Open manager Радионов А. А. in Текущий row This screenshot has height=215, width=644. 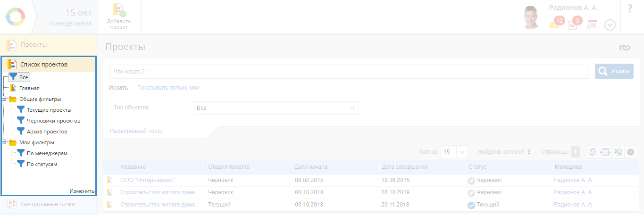(x=573, y=205)
